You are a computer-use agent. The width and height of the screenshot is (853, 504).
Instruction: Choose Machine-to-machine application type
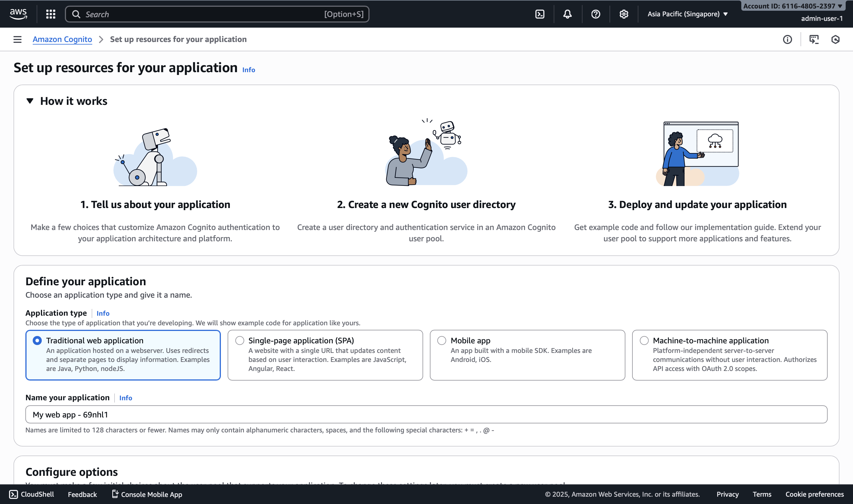pyautogui.click(x=644, y=340)
